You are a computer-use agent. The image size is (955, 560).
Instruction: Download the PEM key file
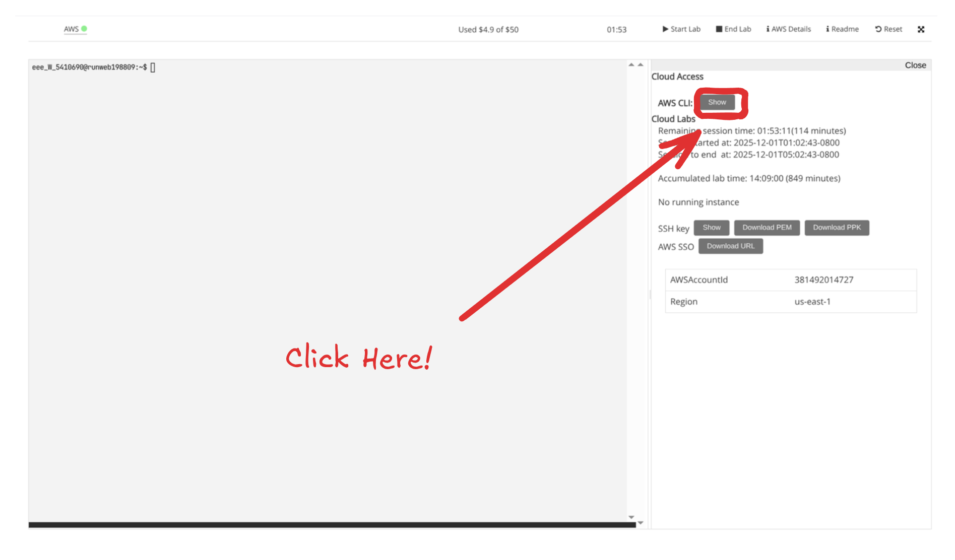click(x=767, y=228)
